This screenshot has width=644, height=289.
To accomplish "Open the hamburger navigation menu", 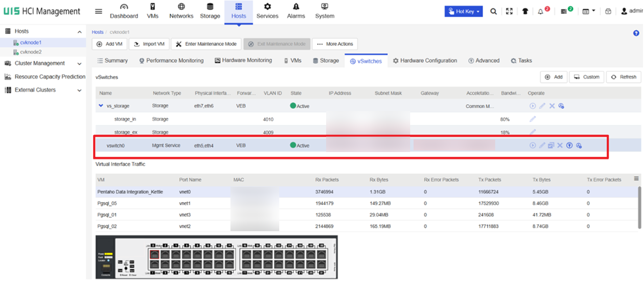I will (x=99, y=12).
